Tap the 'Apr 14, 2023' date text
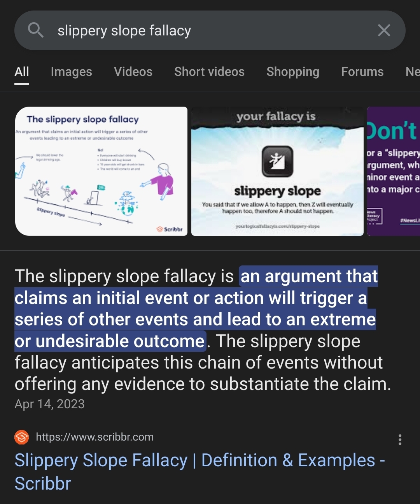Viewport: 420px width, 504px height. coord(49,404)
